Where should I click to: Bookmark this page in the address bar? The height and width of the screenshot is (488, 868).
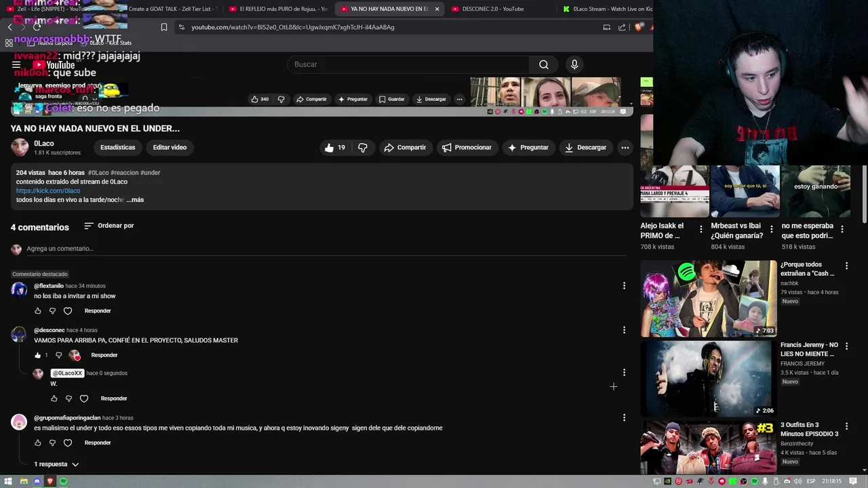(x=164, y=27)
